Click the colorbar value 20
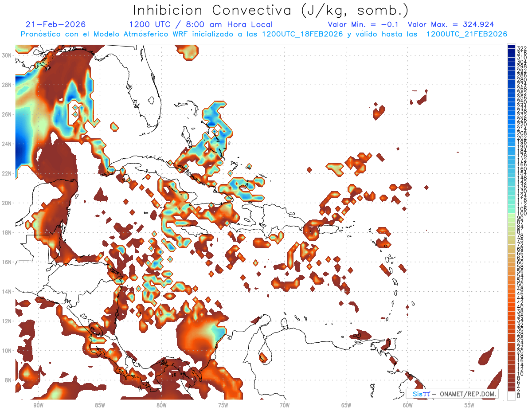Viewport: 532px width, 411px height. click(x=520, y=351)
